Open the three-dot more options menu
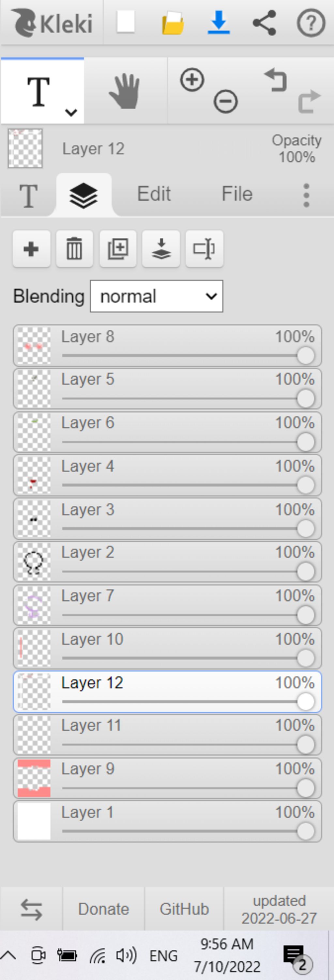This screenshot has height=980, width=334. (307, 195)
